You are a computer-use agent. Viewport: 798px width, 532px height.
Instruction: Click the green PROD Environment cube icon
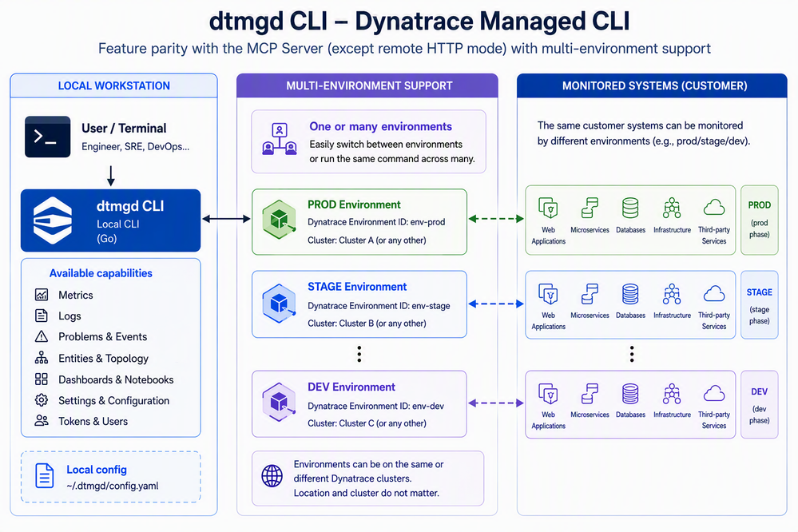coord(279,220)
